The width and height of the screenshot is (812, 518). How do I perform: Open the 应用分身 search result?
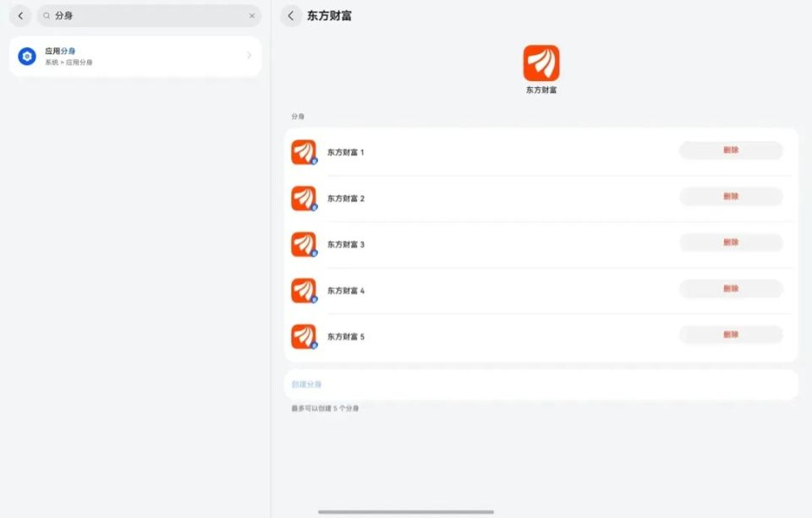135,57
